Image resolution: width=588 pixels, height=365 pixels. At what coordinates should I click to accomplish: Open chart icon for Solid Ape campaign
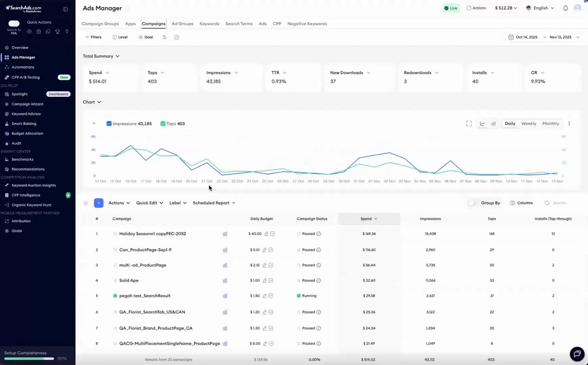225,280
